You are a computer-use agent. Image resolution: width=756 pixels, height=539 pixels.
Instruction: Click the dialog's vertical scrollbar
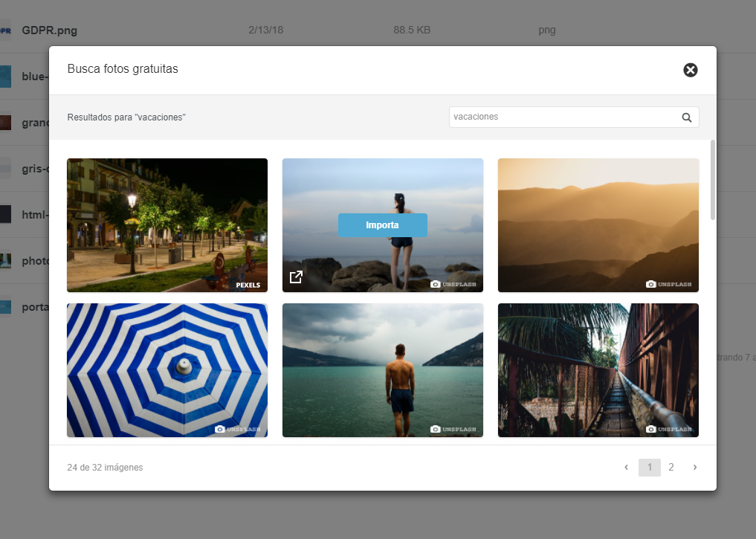click(713, 180)
